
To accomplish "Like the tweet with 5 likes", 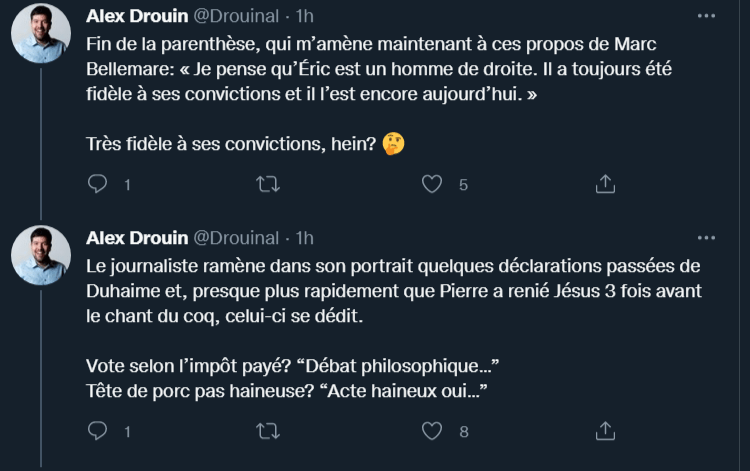I will (x=432, y=184).
